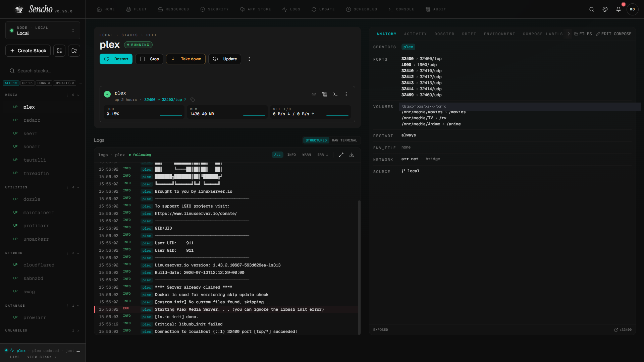Filter logs by ERR level
Screen dimensions: 644x362
pyautogui.click(x=323, y=155)
